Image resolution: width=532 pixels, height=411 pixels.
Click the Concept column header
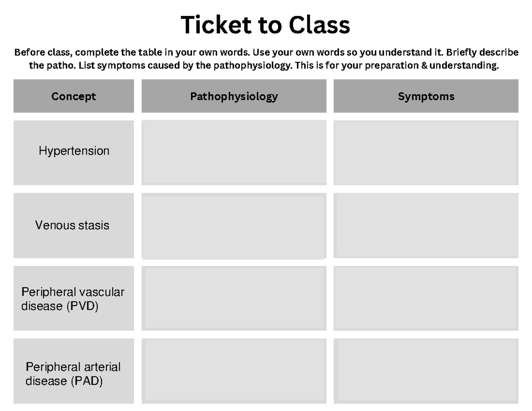tap(74, 96)
